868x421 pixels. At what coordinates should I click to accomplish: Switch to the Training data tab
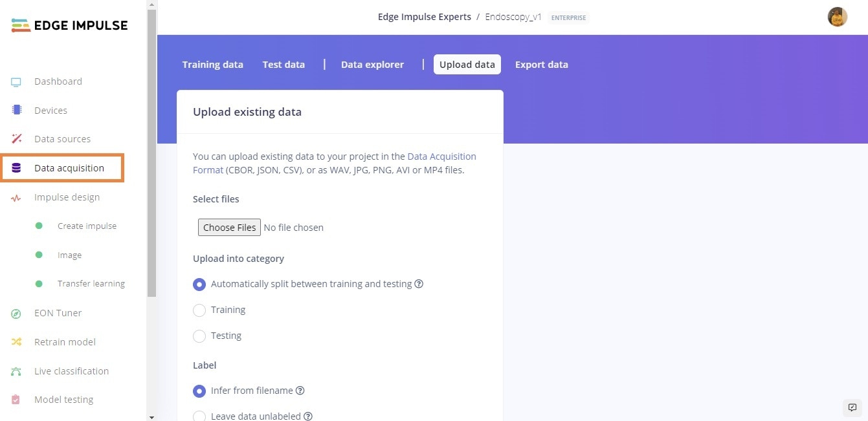(213, 65)
